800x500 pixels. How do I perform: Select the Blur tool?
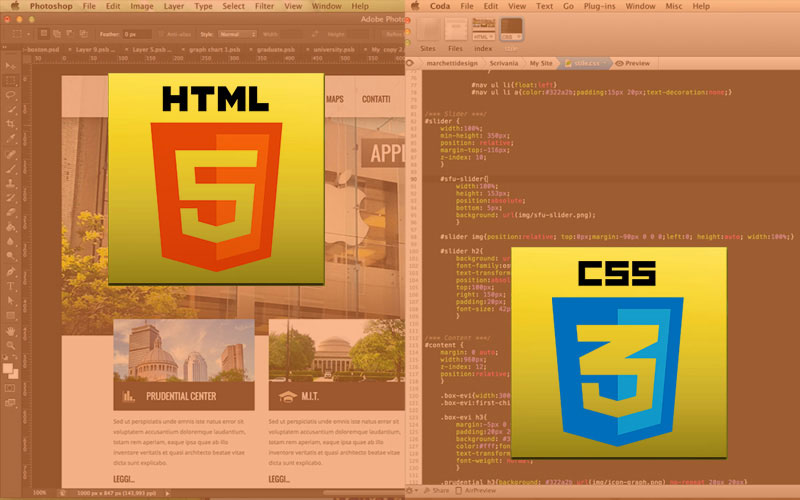(10, 241)
